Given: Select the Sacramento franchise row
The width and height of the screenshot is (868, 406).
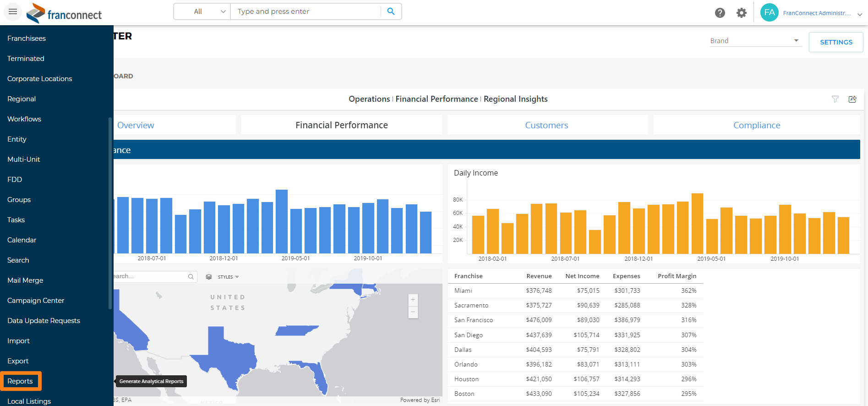Looking at the screenshot, I should (x=575, y=306).
